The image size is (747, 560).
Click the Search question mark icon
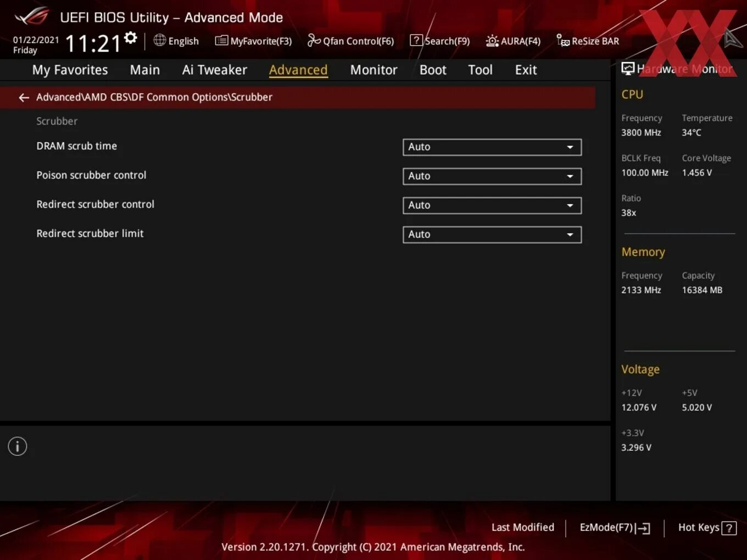tap(416, 40)
